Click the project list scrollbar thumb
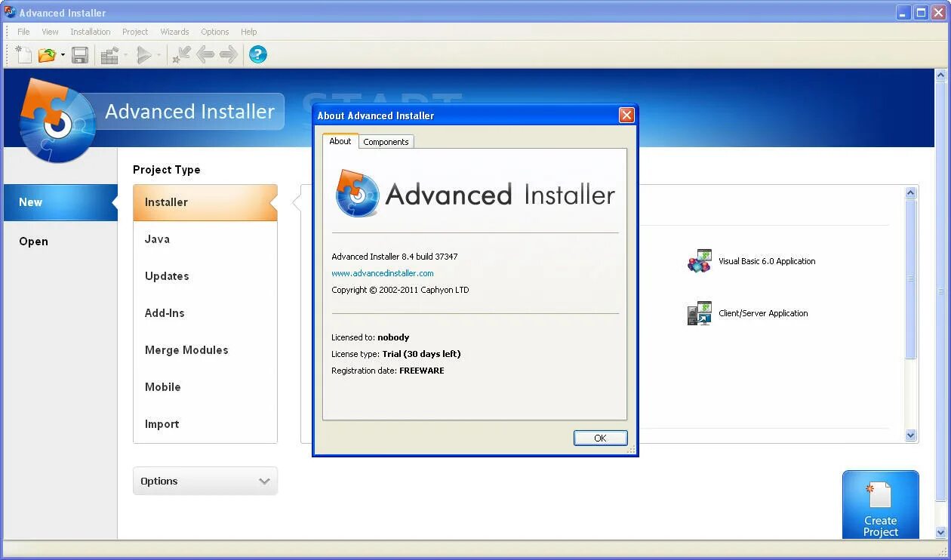951x560 pixels. coord(910,278)
